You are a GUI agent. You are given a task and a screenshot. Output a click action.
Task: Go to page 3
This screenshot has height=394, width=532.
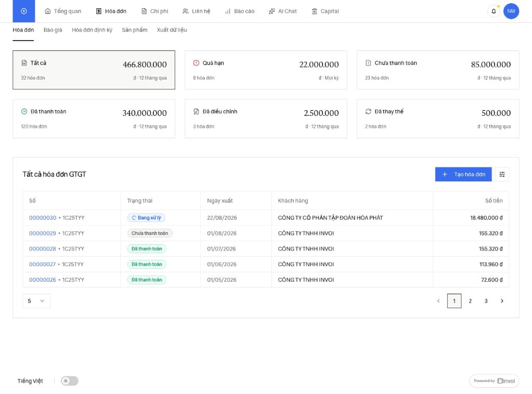(x=486, y=301)
